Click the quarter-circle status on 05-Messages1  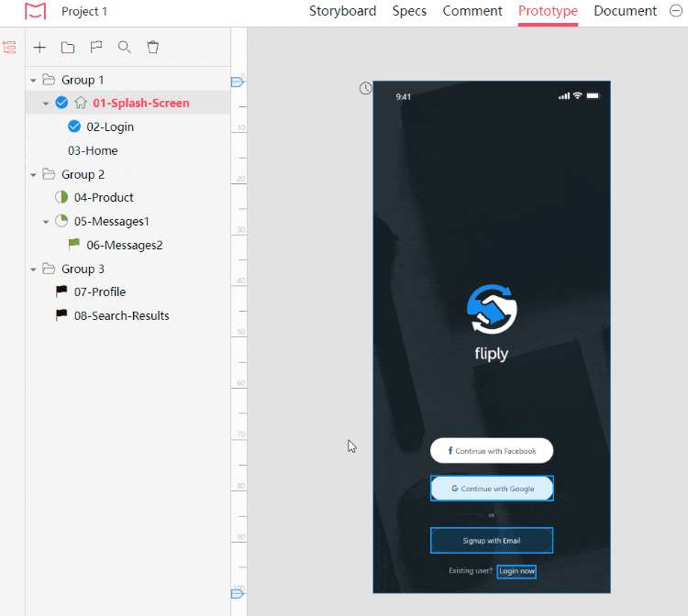click(61, 221)
